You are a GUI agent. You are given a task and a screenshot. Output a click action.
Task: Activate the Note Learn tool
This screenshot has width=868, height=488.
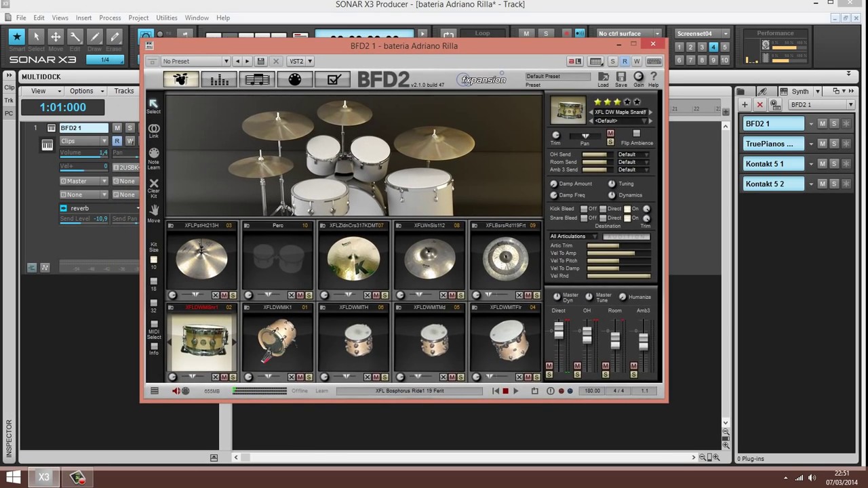point(154,157)
